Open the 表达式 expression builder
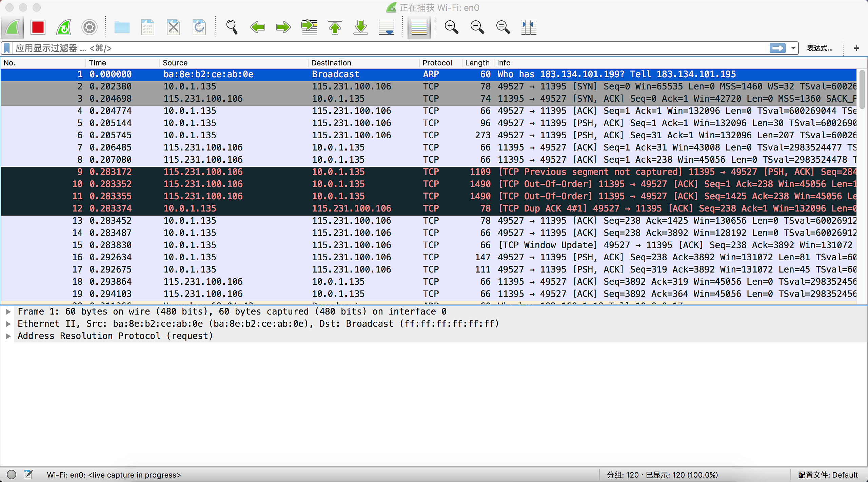This screenshot has width=868, height=482. point(820,48)
